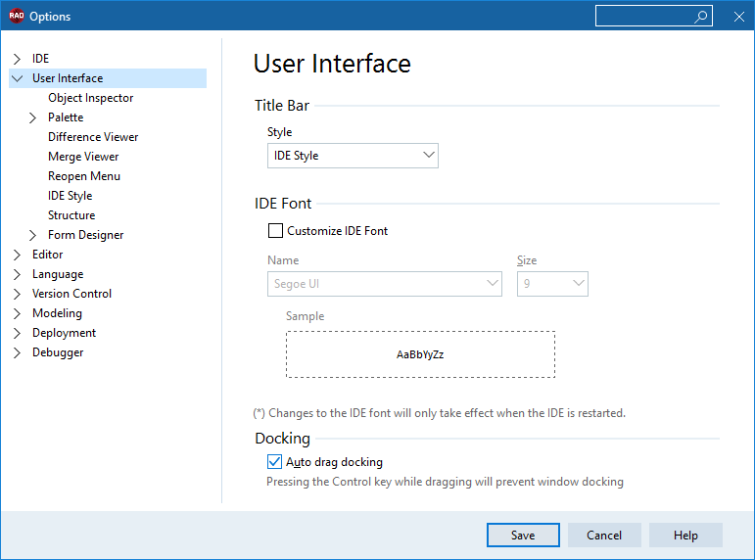Select the Version Control label

(71, 294)
